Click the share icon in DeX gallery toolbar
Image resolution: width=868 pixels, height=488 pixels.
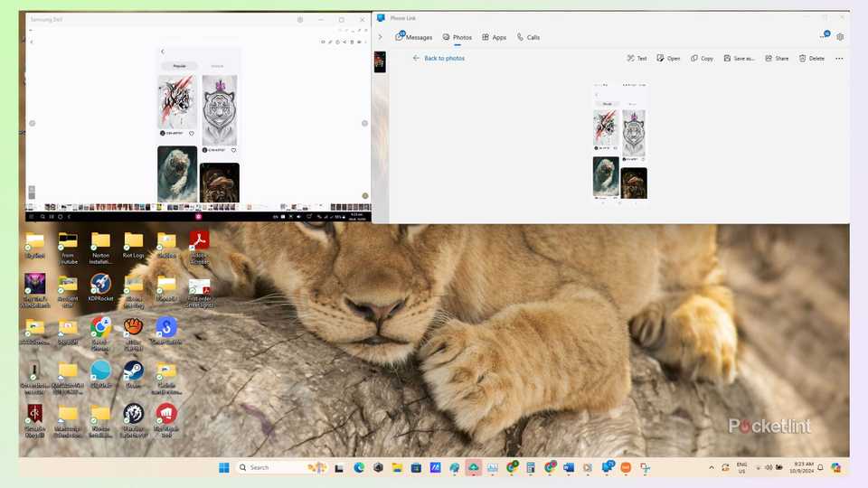tap(344, 42)
